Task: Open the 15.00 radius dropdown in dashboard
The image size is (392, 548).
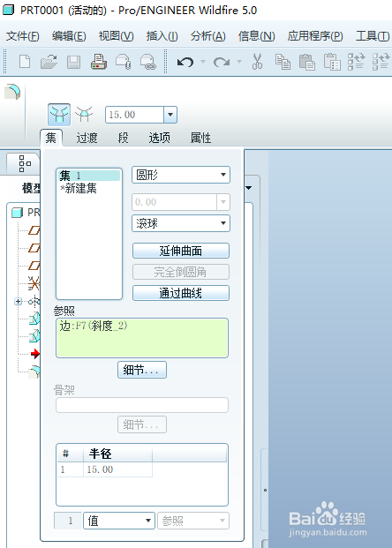Action: coord(170,115)
